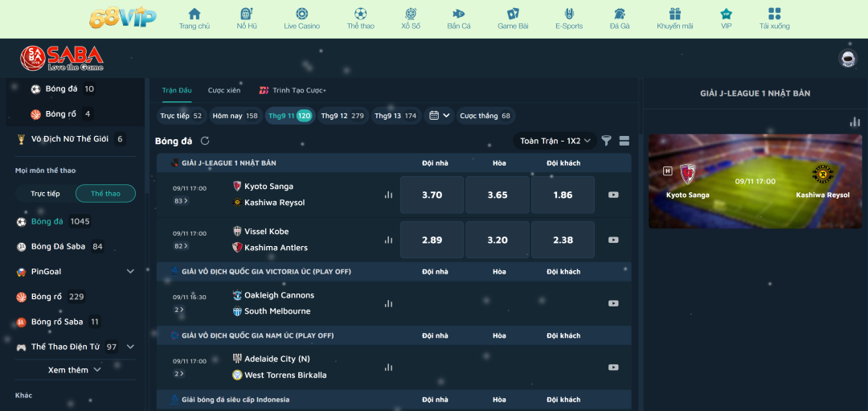Select the Trực tiếp toggle in sidebar

click(x=45, y=193)
